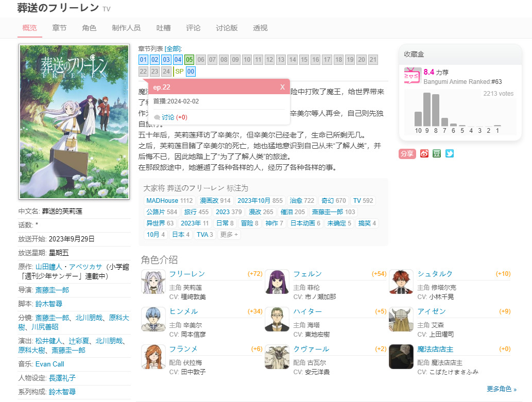This screenshot has height=402, width=532.
Task: Click the Twitter share icon
Action: click(450, 154)
